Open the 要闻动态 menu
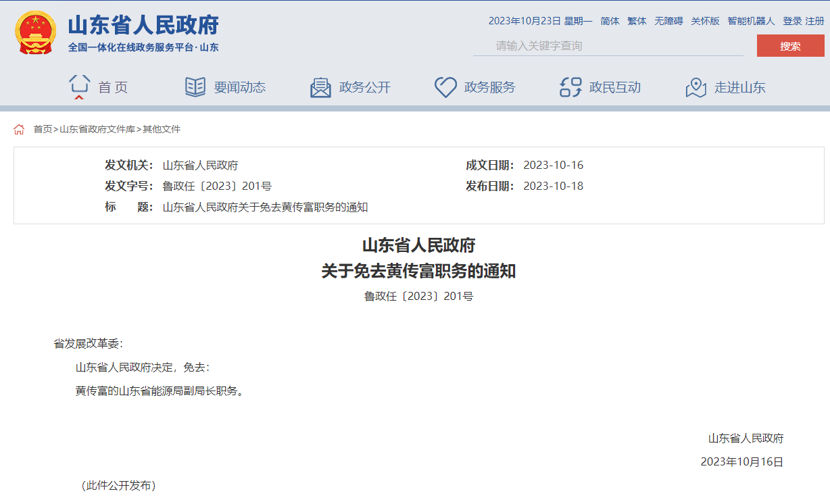This screenshot has width=830, height=504. (240, 87)
